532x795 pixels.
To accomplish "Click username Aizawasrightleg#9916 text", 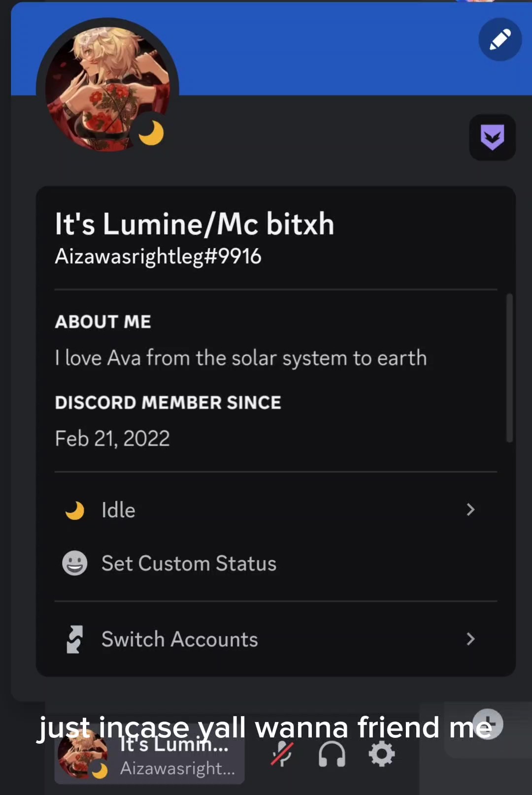I will point(158,257).
